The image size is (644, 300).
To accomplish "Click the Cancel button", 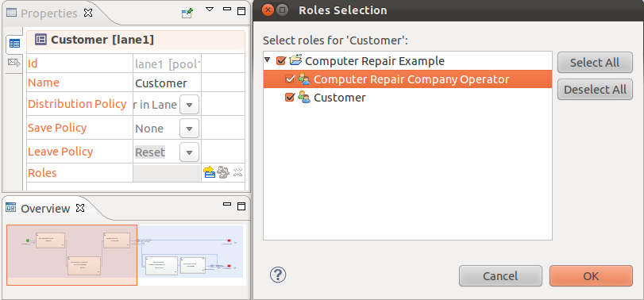I will pos(500,275).
